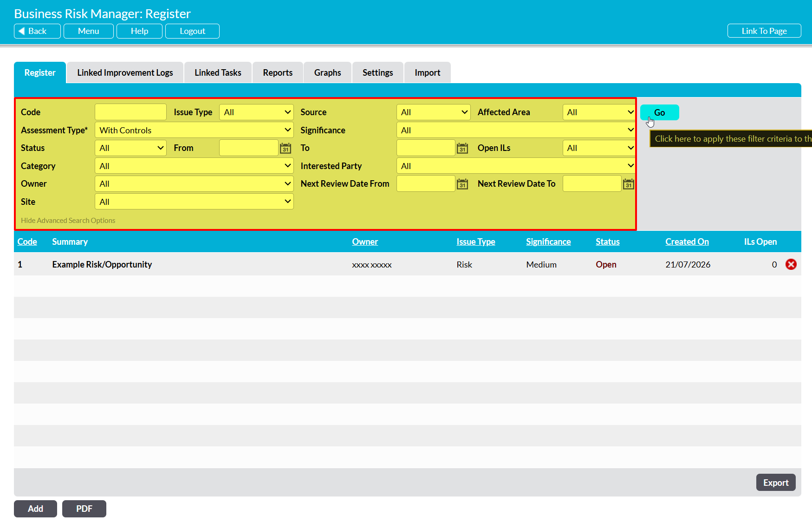Sort by the Significance column header
The height and width of the screenshot is (529, 812).
click(x=548, y=242)
